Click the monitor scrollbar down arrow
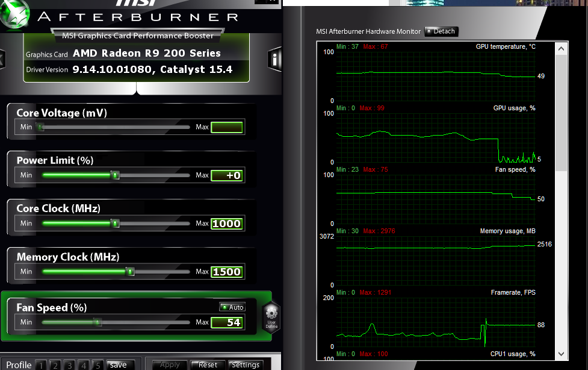 click(x=561, y=354)
